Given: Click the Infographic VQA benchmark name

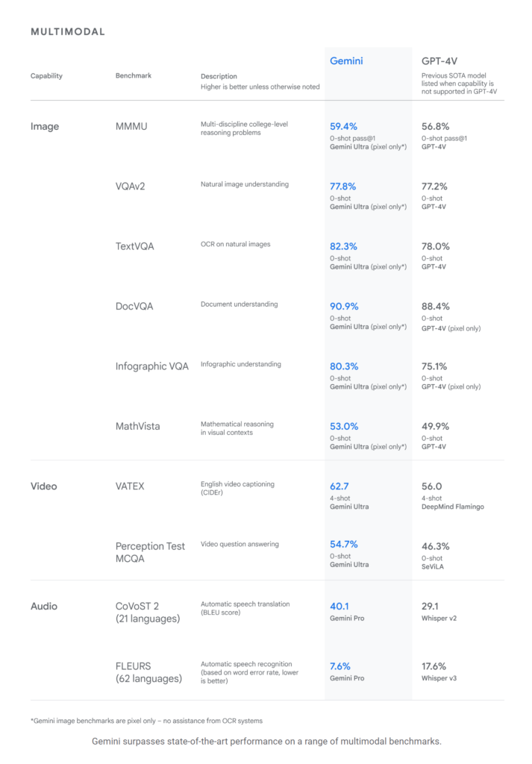Looking at the screenshot, I should tap(152, 366).
